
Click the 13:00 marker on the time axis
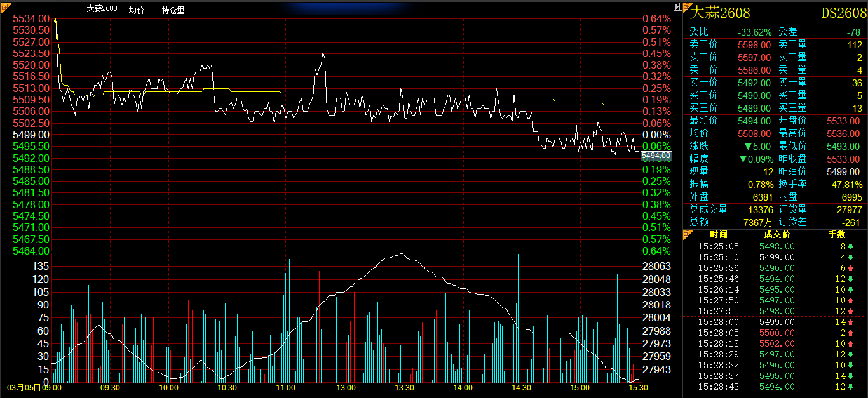tap(346, 387)
